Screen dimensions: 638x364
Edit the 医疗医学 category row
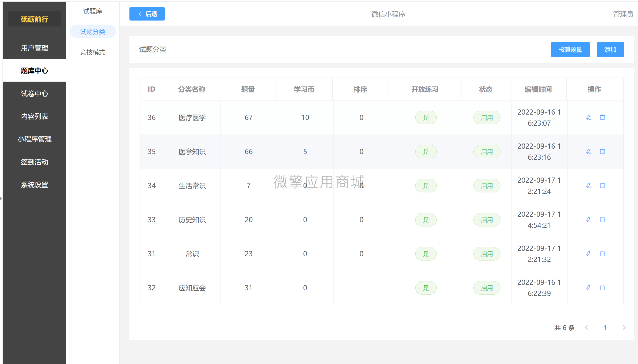point(589,117)
